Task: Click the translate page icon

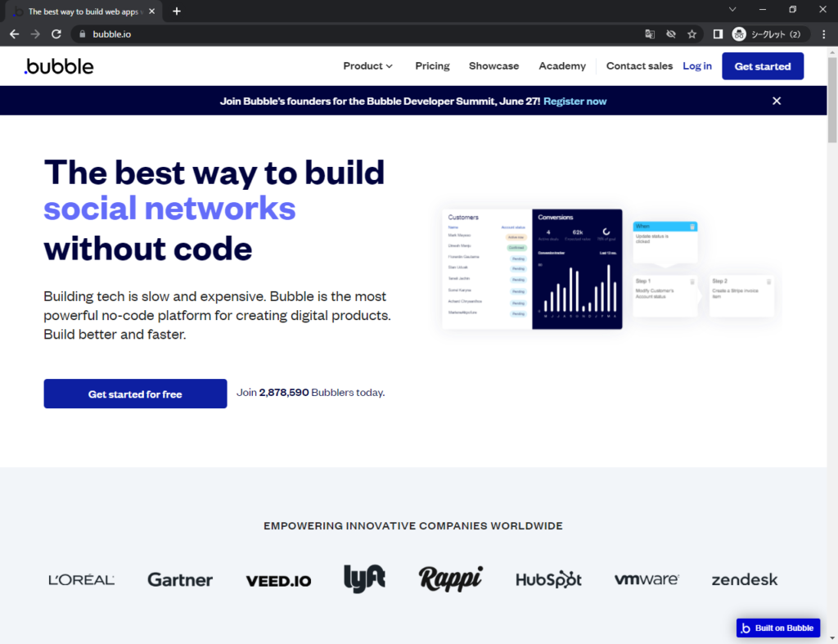Action: point(650,34)
